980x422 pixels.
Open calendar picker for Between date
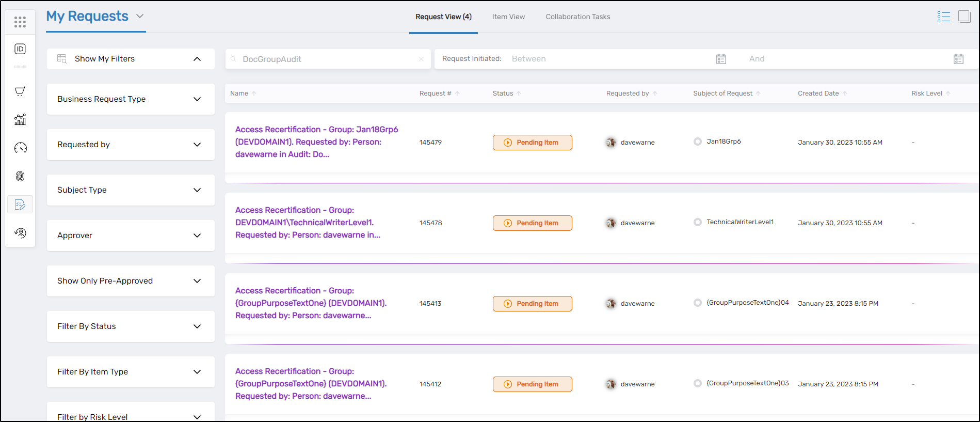(721, 59)
